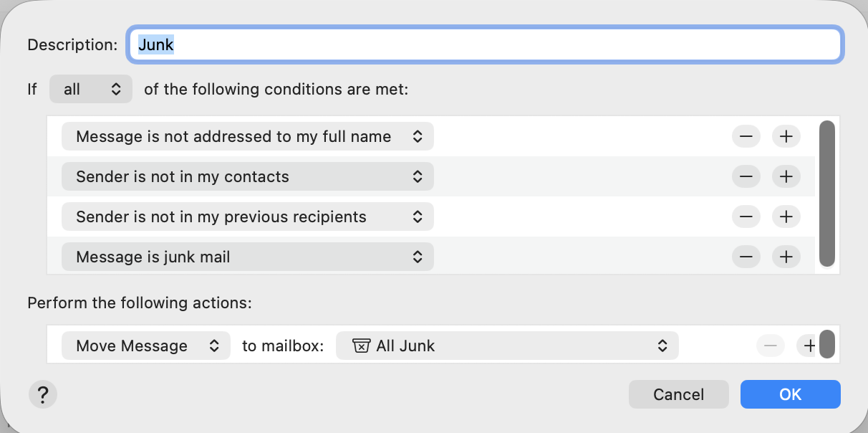Remove the 'Sender is not in my contacts' condition

tap(746, 176)
